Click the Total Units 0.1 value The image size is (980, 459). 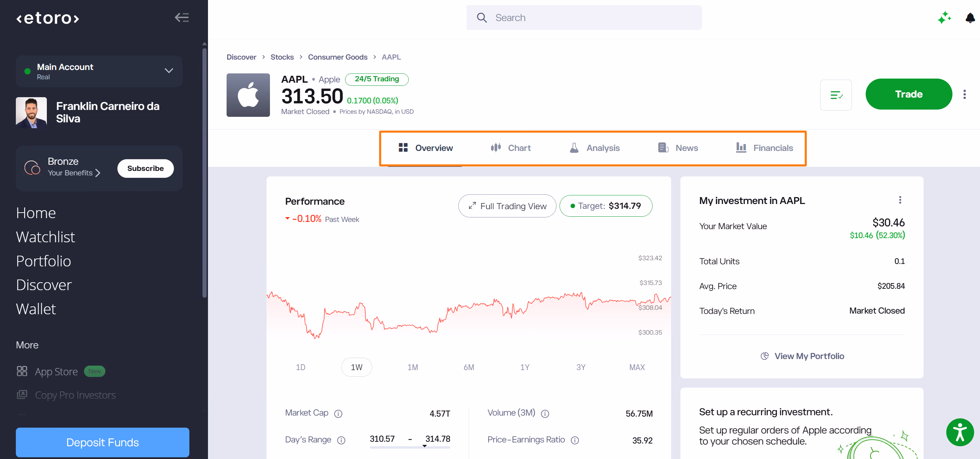point(899,261)
